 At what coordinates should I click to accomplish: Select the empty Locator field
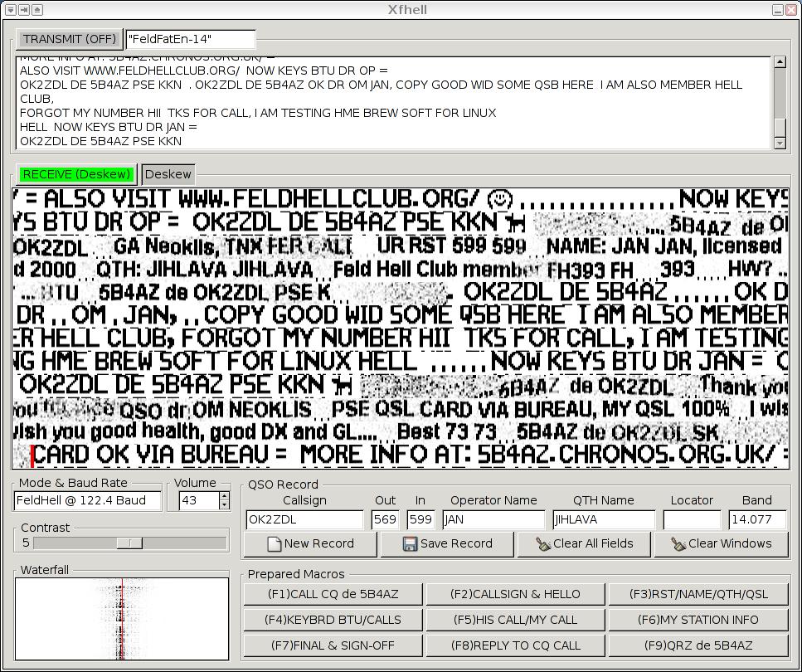pyautogui.click(x=692, y=520)
